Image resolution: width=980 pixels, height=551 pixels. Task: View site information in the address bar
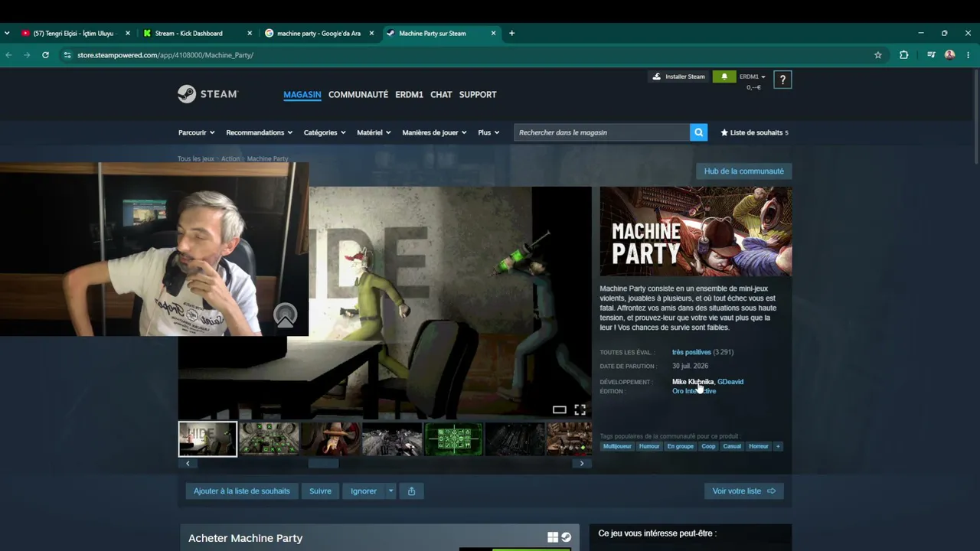67,55
